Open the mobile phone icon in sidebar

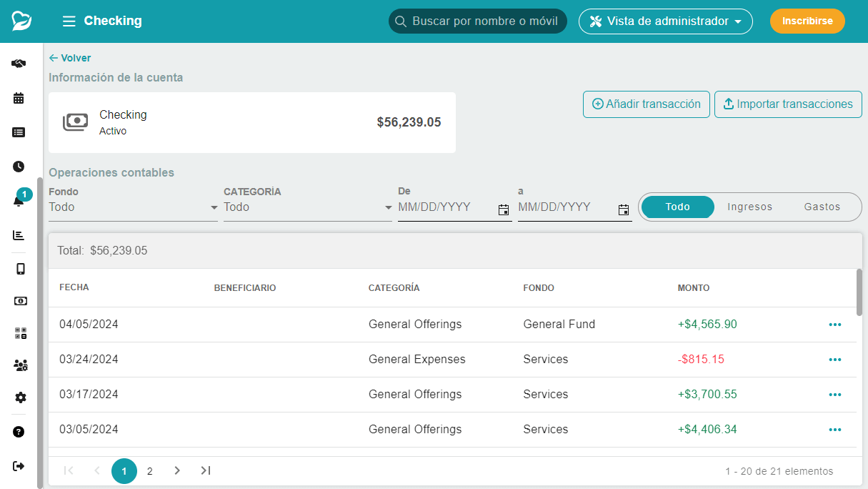21,269
